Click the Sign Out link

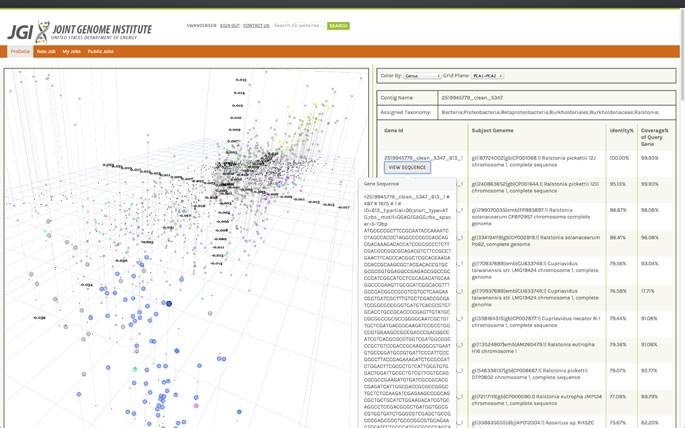(x=229, y=26)
